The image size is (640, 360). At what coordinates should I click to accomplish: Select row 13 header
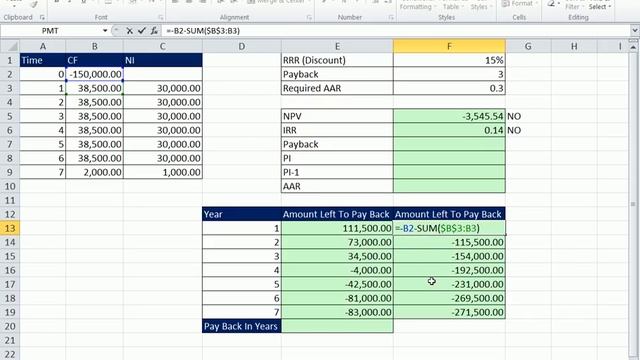(10, 228)
